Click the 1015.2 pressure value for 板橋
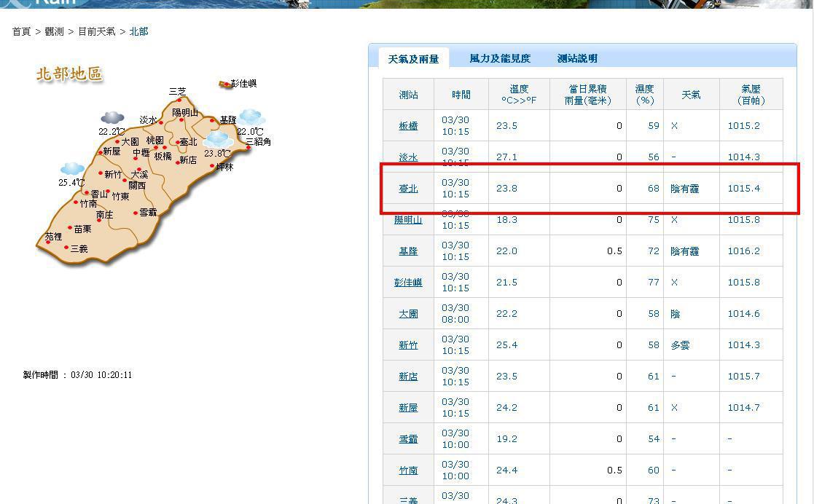The width and height of the screenshot is (814, 504). point(743,125)
